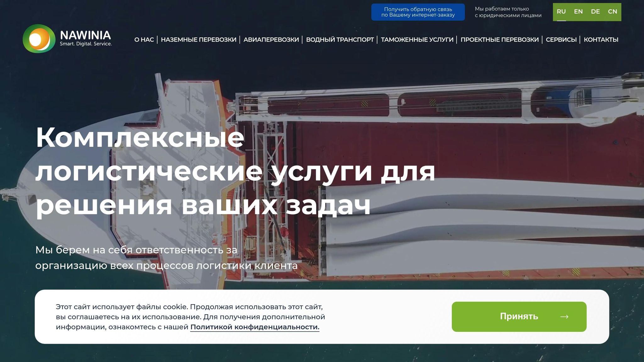
Task: Open Политикой конфиденциальности link
Action: point(255,327)
